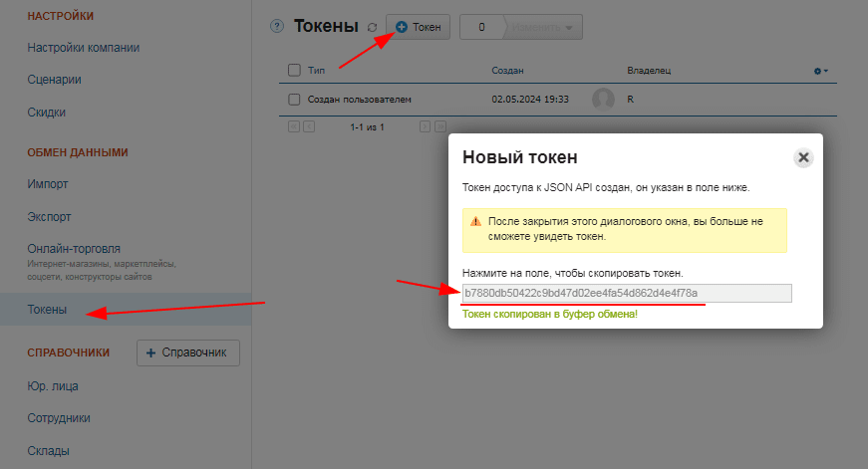Open Настройки компании in the sidebar
This screenshot has height=469, width=868.
(84, 48)
